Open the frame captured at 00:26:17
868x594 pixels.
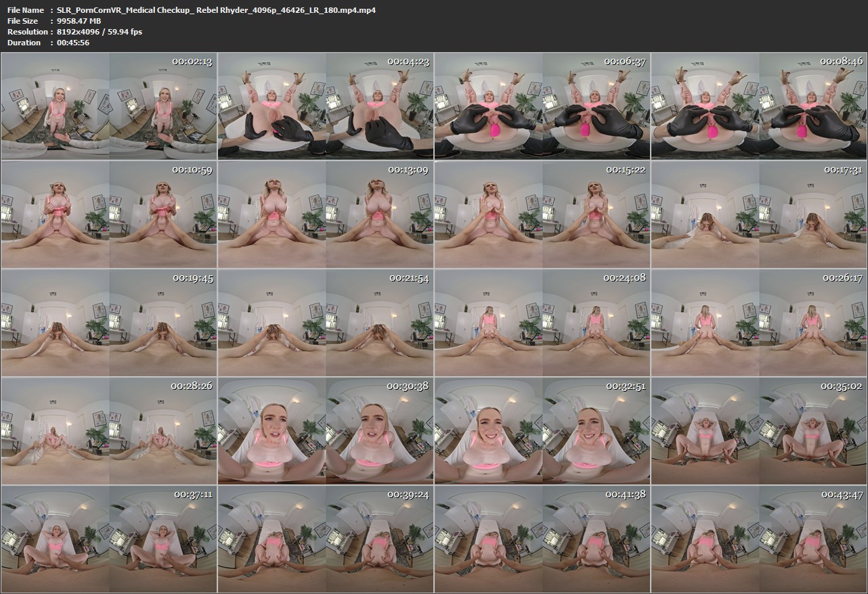[759, 323]
